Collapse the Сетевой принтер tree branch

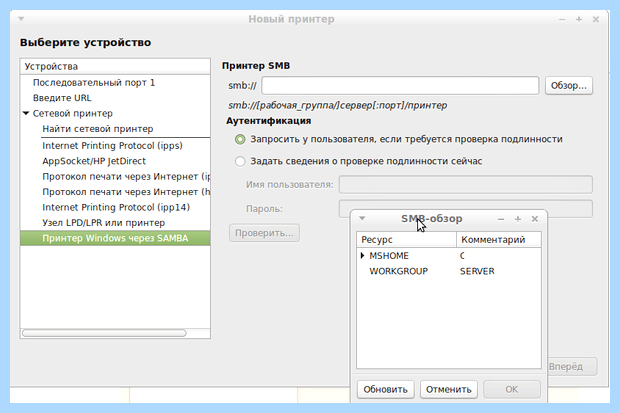click(x=26, y=114)
